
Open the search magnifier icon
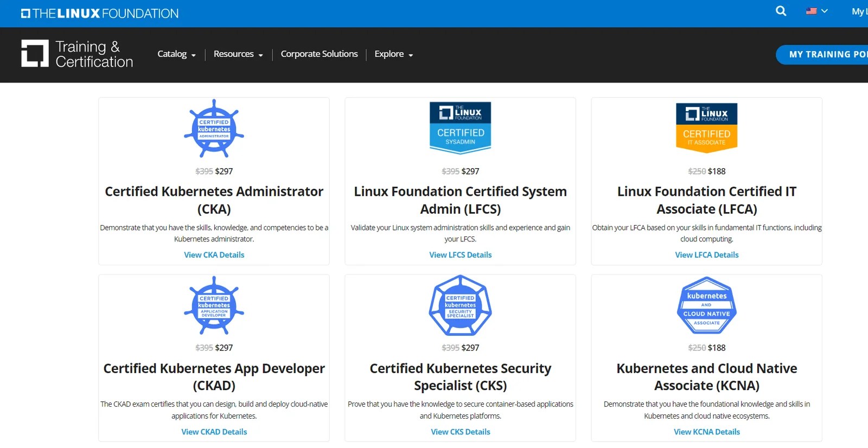[781, 11]
